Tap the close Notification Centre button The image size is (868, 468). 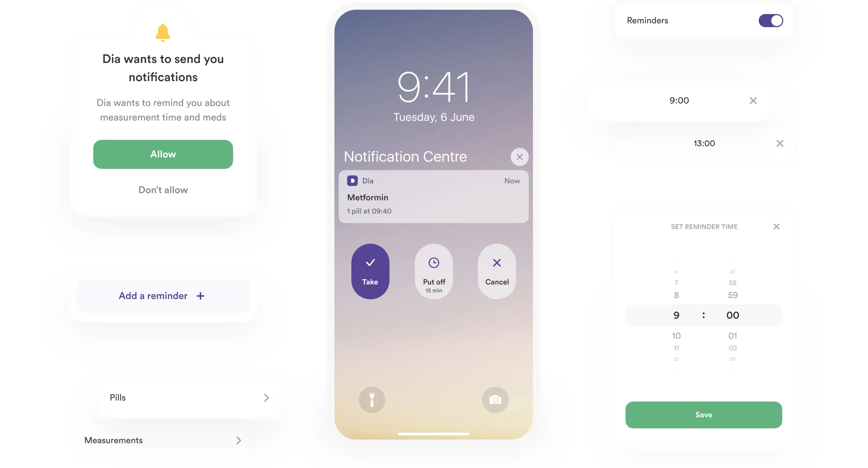tap(519, 156)
